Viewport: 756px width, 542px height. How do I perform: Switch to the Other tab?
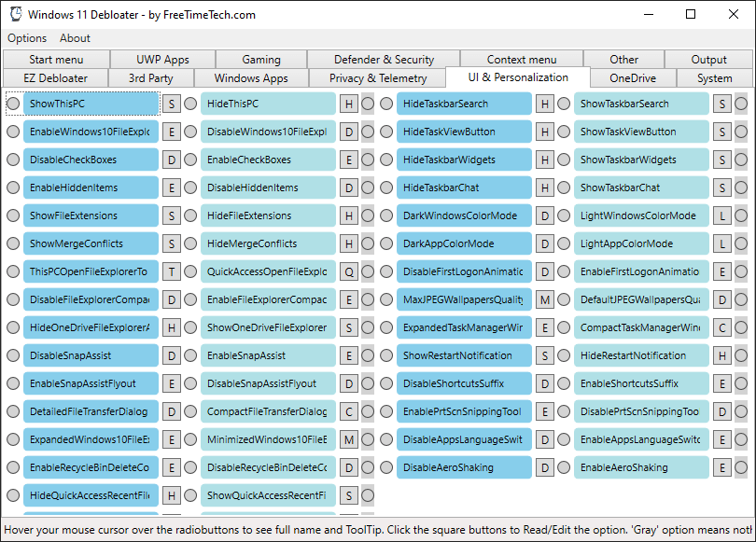pyautogui.click(x=623, y=60)
